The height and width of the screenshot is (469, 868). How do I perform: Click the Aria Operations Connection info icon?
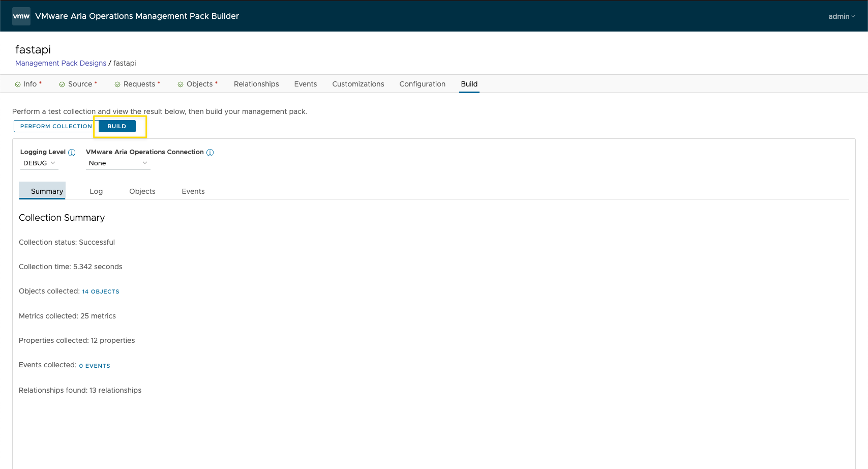point(210,153)
